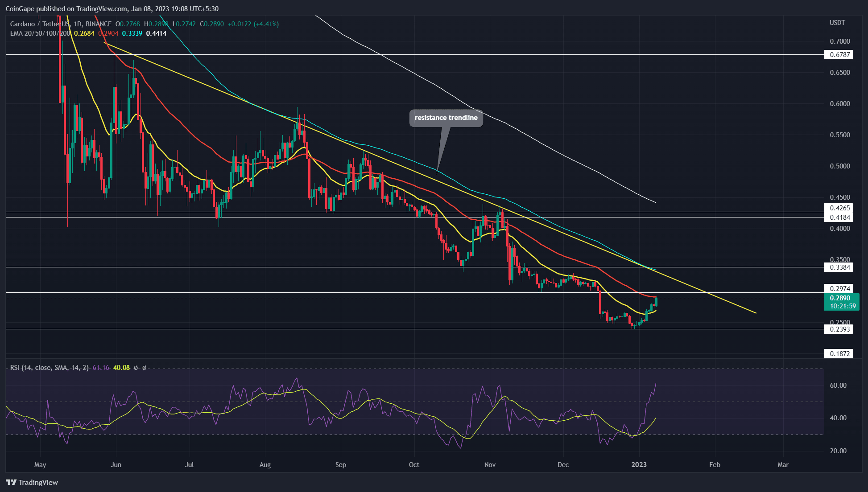Click the Jun label on time axis

coord(116,465)
